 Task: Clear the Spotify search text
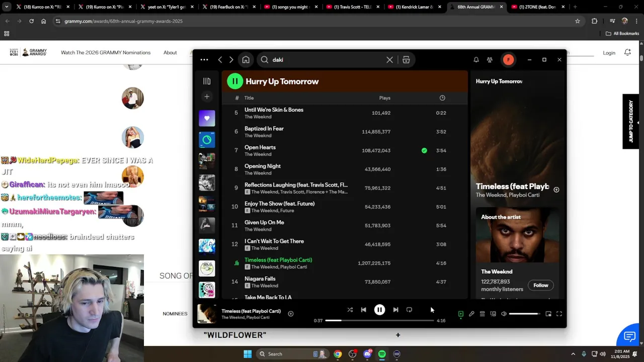coord(389,60)
